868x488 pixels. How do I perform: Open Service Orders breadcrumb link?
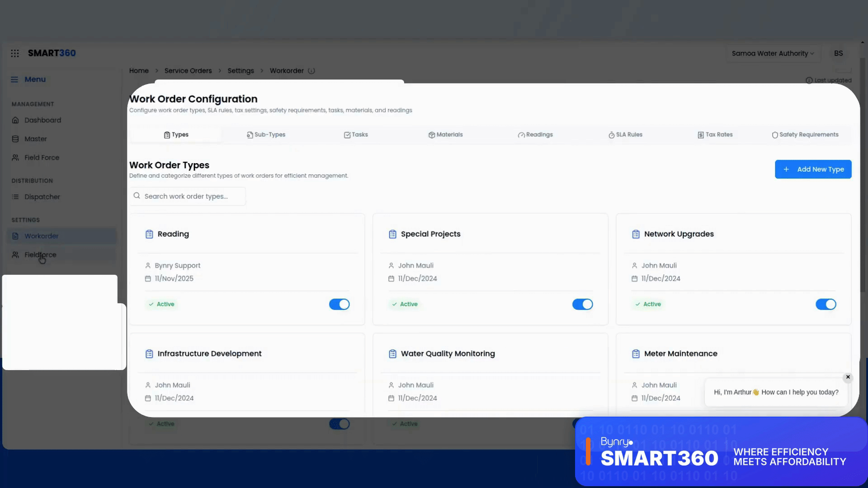(x=188, y=71)
